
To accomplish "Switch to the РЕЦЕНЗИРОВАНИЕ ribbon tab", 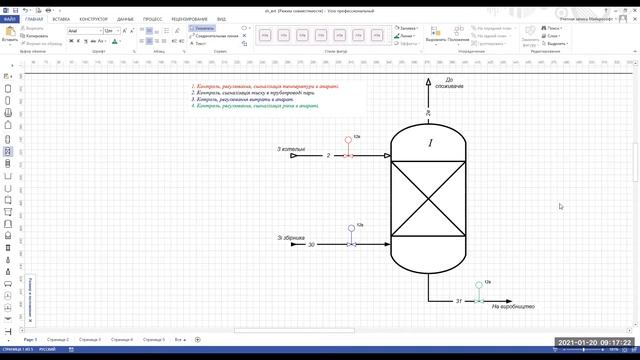I will click(189, 19).
